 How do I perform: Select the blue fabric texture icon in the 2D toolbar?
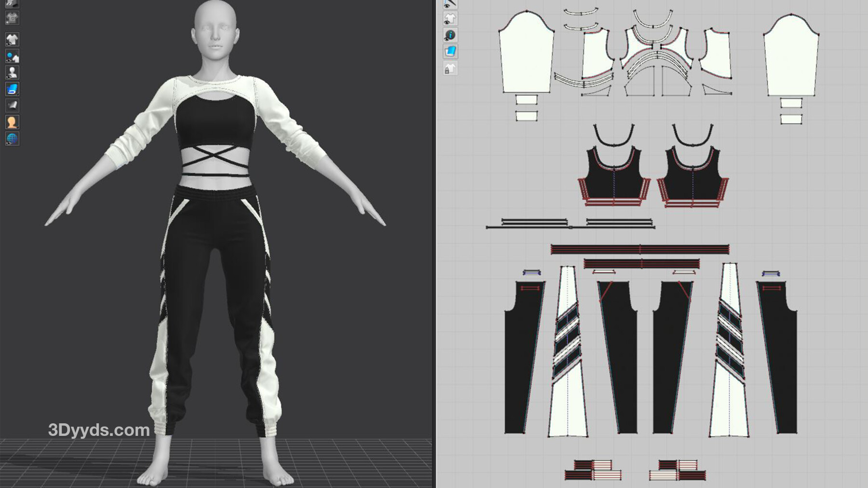(x=450, y=52)
